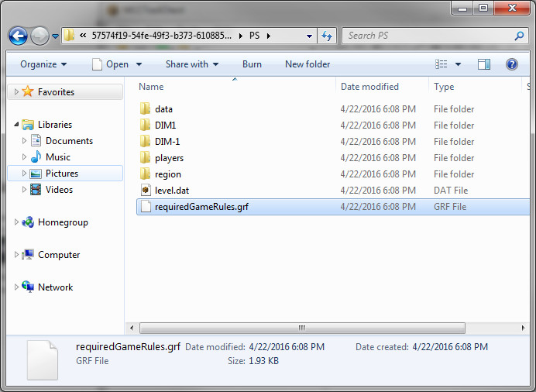Open Help with the question mark icon
Image resolution: width=536 pixels, height=392 pixels.
click(x=512, y=64)
